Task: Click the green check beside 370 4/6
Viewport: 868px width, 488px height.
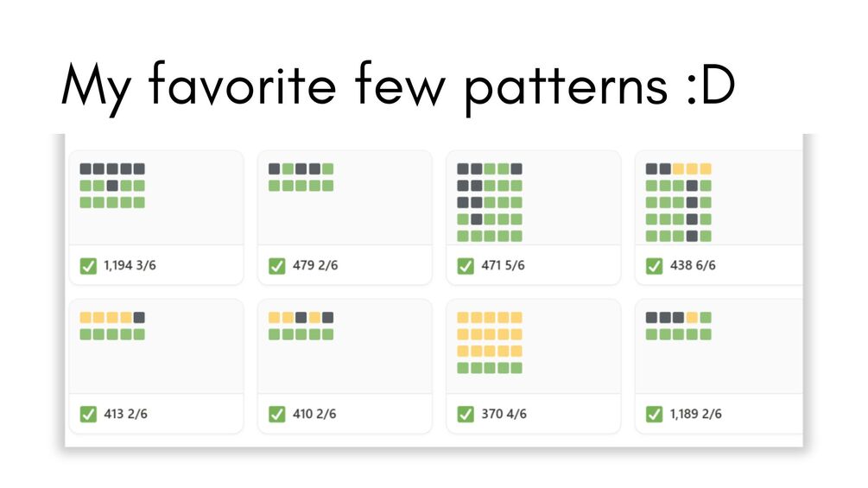Action: tap(466, 415)
